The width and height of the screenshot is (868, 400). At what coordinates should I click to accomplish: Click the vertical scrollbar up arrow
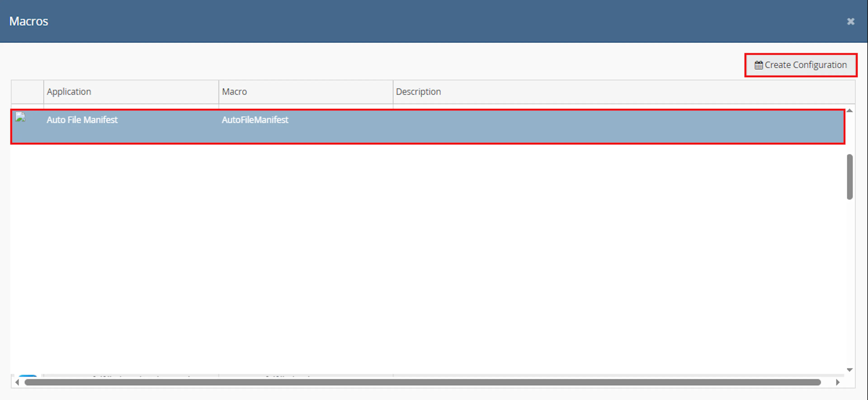849,111
